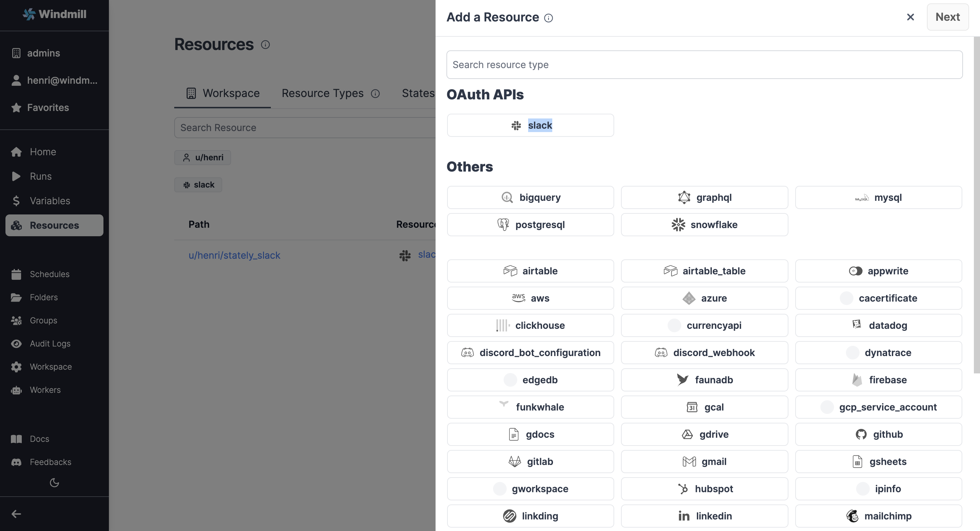The width and height of the screenshot is (980, 531).
Task: Remove the u/henri owner filter chip
Action: [x=202, y=157]
